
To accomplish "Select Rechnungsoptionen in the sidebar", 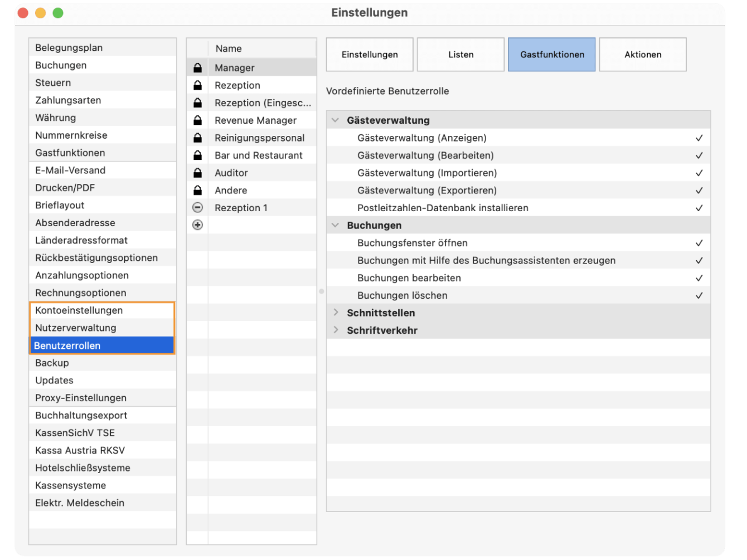I will pos(103,293).
